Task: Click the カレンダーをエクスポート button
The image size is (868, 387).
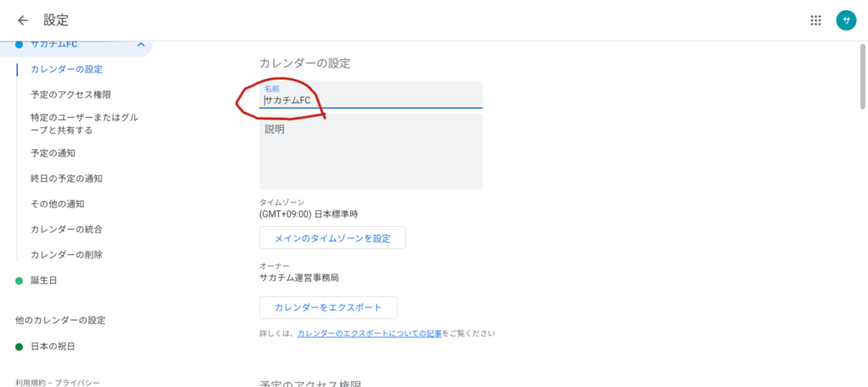Action: tap(327, 307)
